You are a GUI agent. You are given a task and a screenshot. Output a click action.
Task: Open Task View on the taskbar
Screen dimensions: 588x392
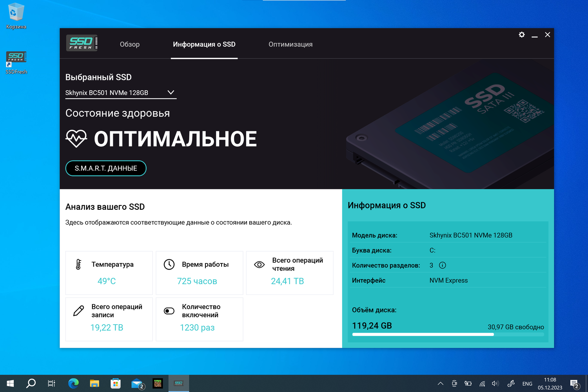(51, 383)
